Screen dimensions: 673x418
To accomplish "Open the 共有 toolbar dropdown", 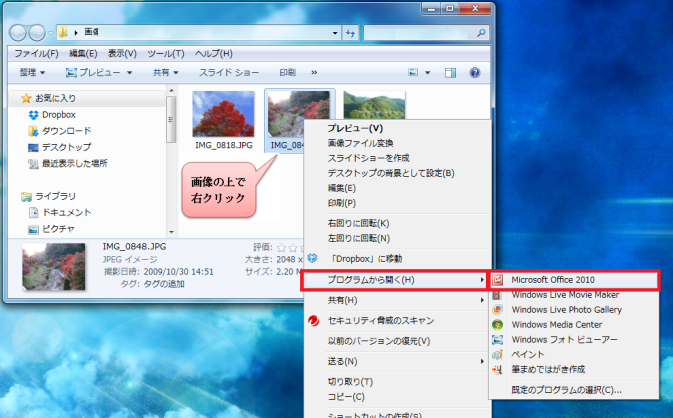I will tap(166, 73).
